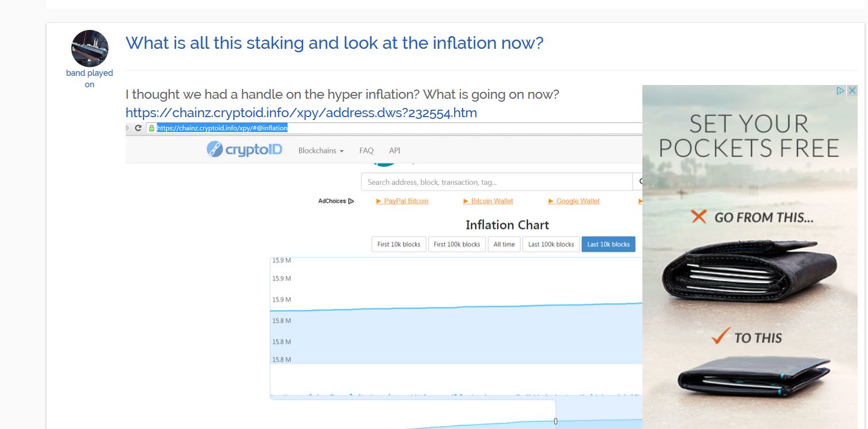The image size is (868, 429).
Task: Select the All time range button
Action: [504, 244]
